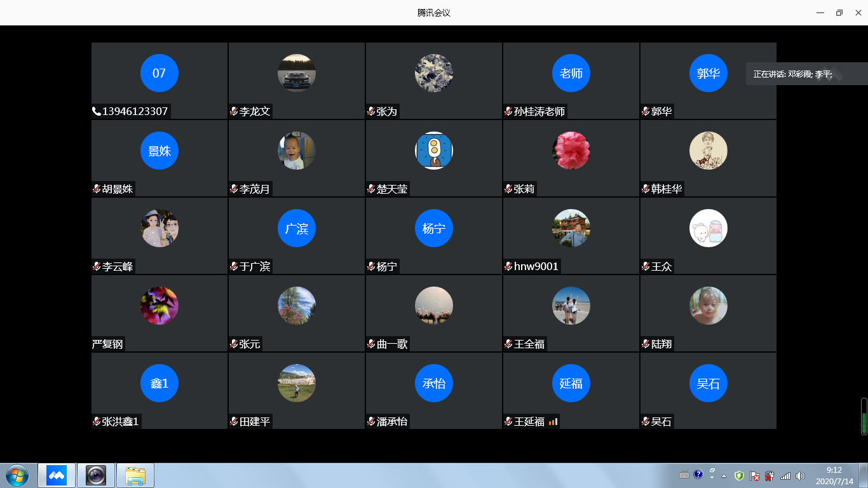The width and height of the screenshot is (868, 488).
Task: Open the Windows Start menu
Action: [17, 475]
